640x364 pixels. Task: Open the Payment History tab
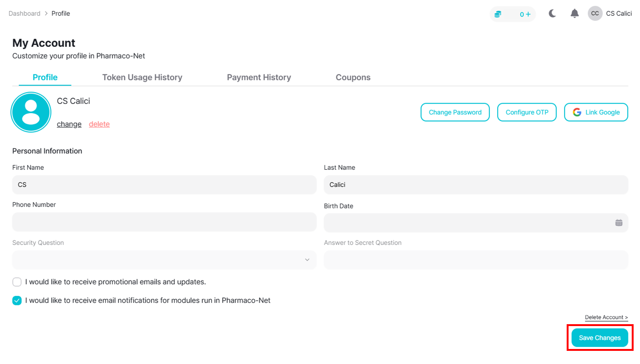(259, 77)
